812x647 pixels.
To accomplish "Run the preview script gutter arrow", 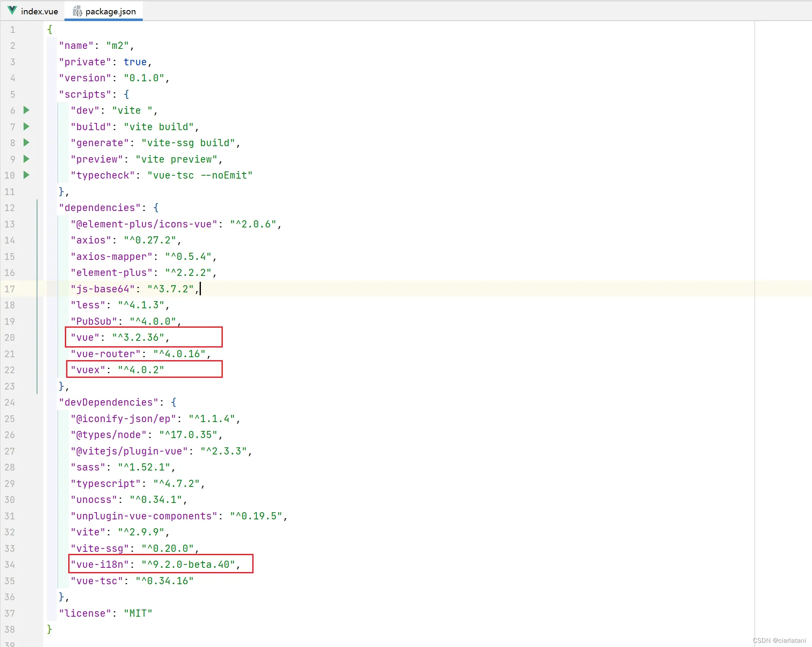I will coord(26,159).
